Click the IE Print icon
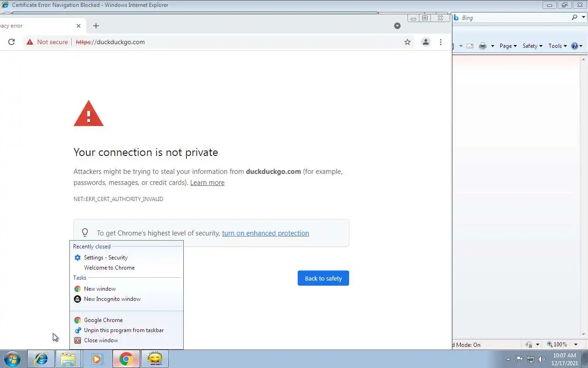 pyautogui.click(x=483, y=46)
